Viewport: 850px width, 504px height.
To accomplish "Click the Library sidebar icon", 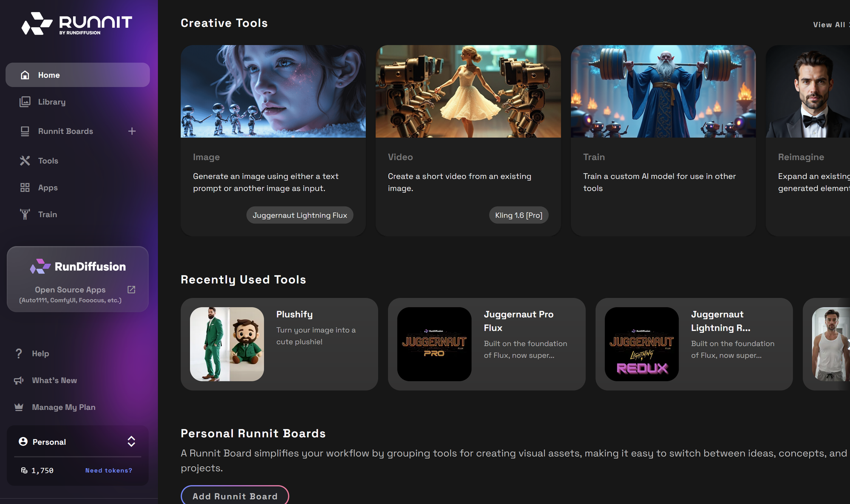I will coord(25,102).
